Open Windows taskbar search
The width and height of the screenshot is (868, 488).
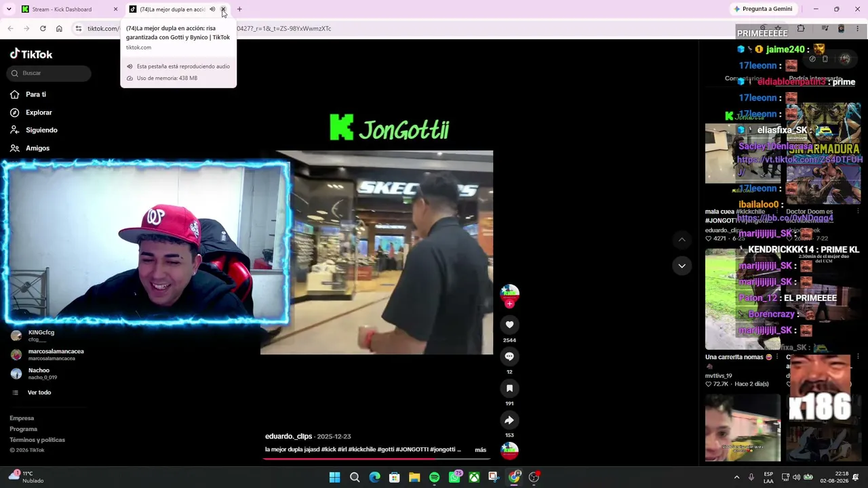click(x=355, y=478)
